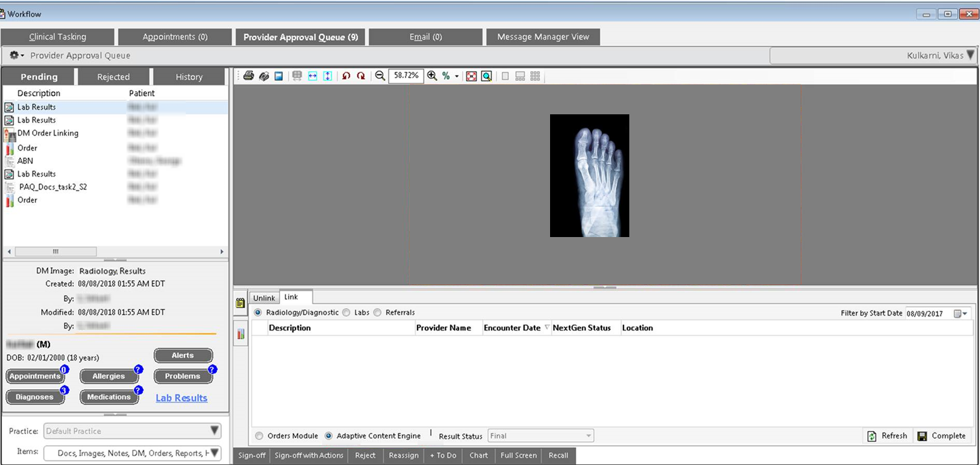Switch to the Rejected tab
The image size is (980, 465).
click(x=114, y=77)
